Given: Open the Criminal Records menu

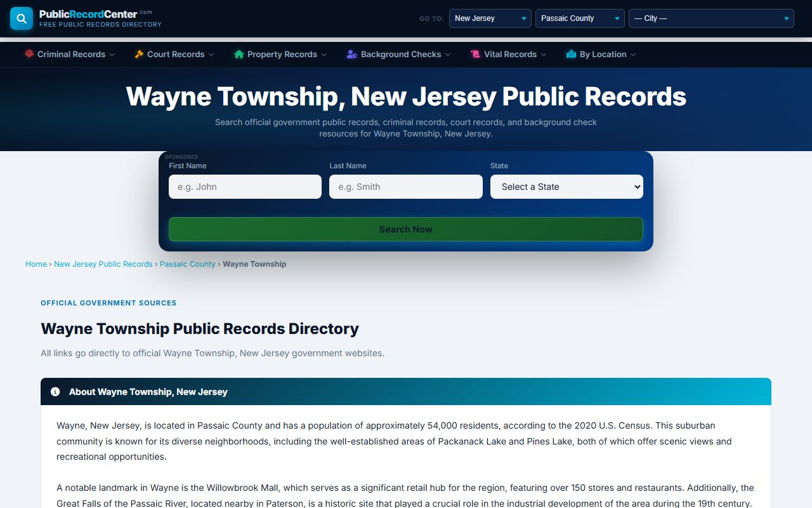Looking at the screenshot, I should (x=70, y=55).
